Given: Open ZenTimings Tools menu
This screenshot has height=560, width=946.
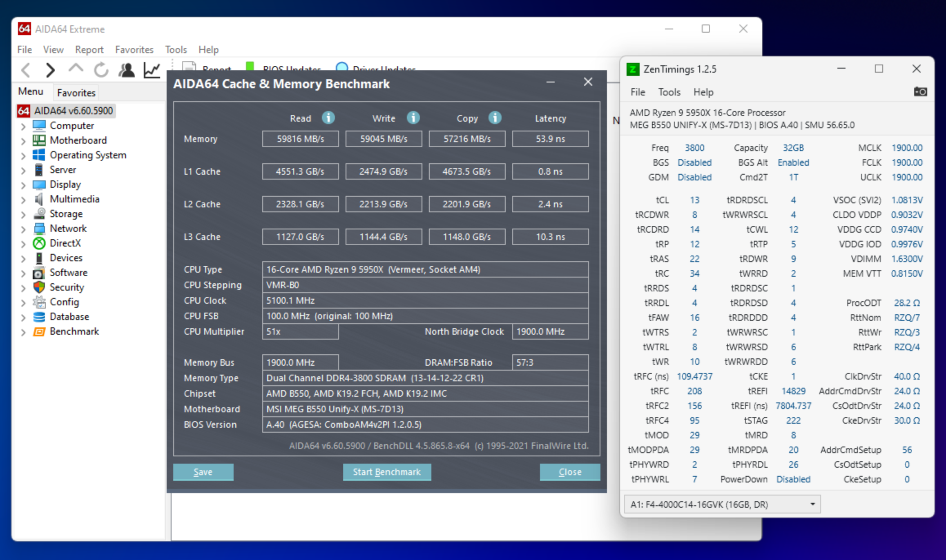Looking at the screenshot, I should coord(669,92).
